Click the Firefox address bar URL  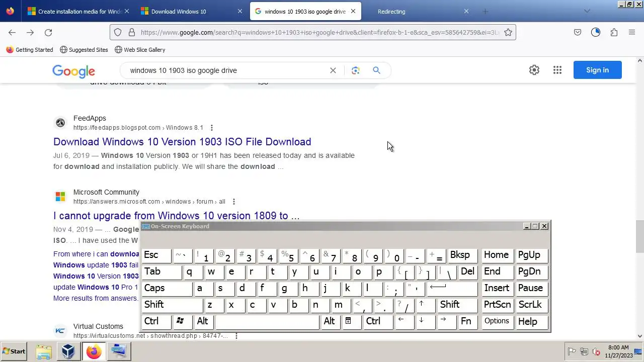pyautogui.click(x=319, y=32)
